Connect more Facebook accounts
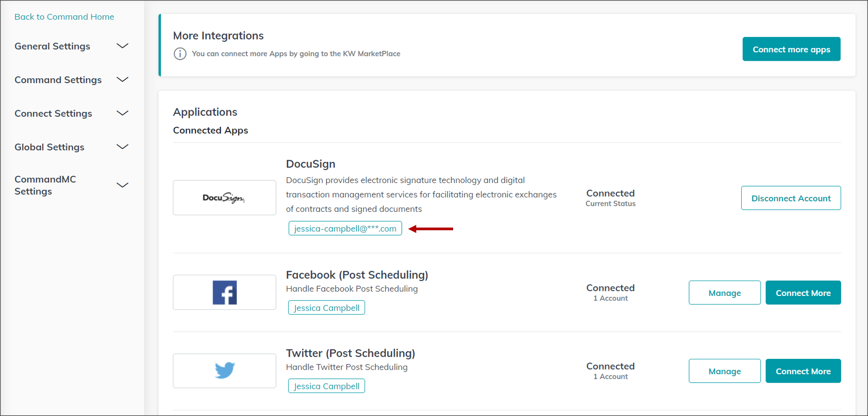This screenshot has height=416, width=868. coord(803,292)
